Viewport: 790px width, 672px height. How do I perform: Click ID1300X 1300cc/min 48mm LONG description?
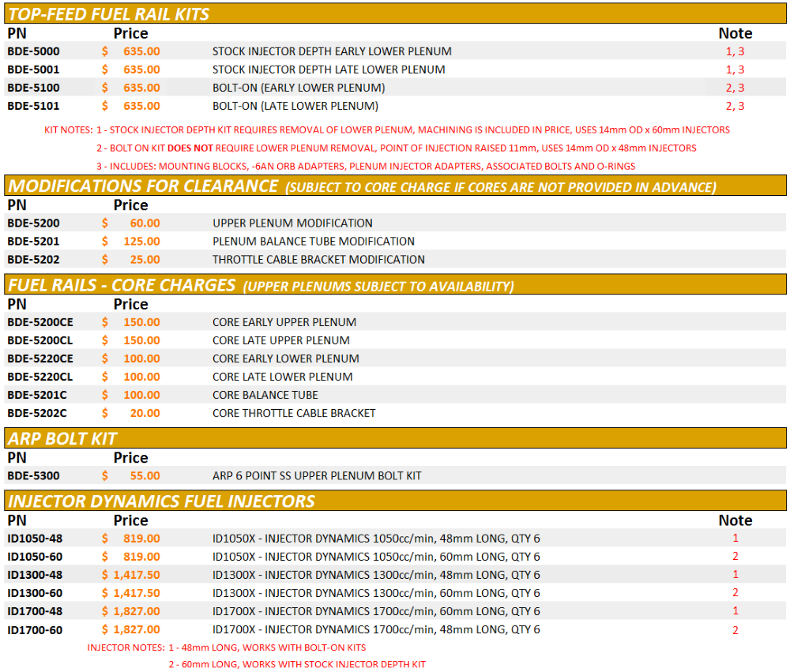coord(376,575)
